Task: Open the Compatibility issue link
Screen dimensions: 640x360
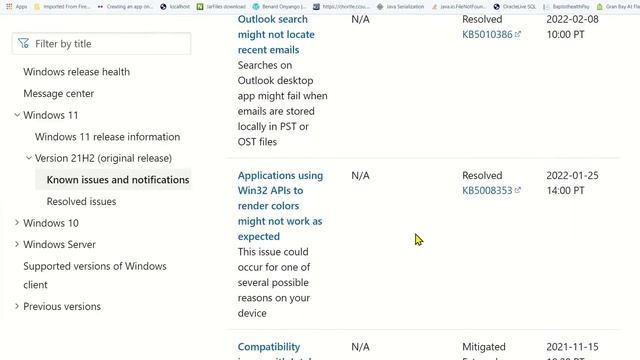Action: [x=269, y=347]
